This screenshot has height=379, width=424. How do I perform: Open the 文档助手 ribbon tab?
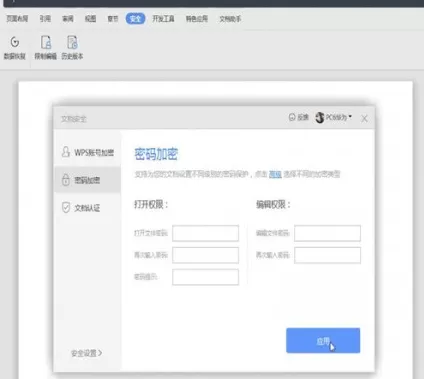230,19
